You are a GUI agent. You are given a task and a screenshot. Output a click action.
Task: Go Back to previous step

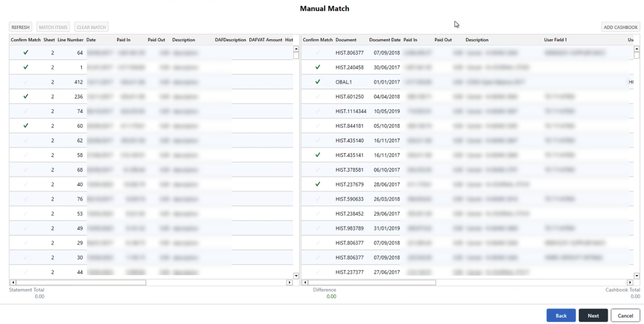coord(561,315)
